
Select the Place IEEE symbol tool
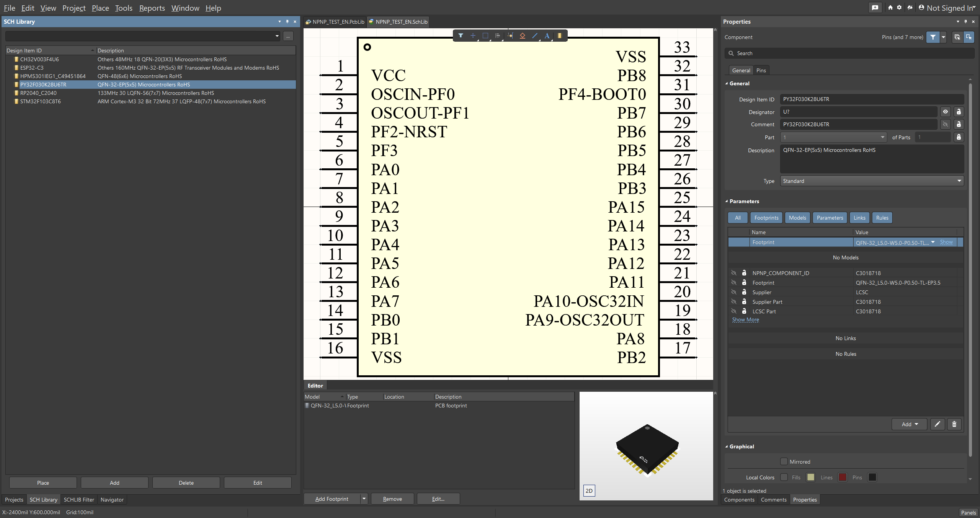coord(523,36)
